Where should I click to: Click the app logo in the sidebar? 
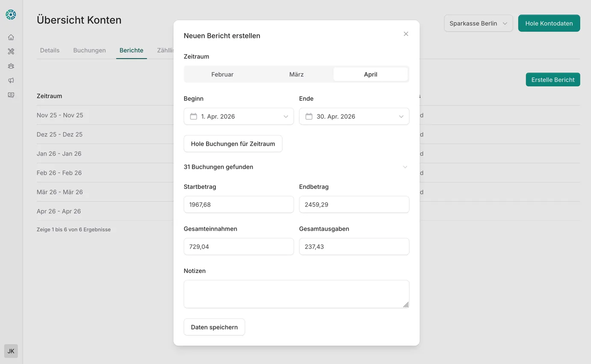click(x=11, y=15)
